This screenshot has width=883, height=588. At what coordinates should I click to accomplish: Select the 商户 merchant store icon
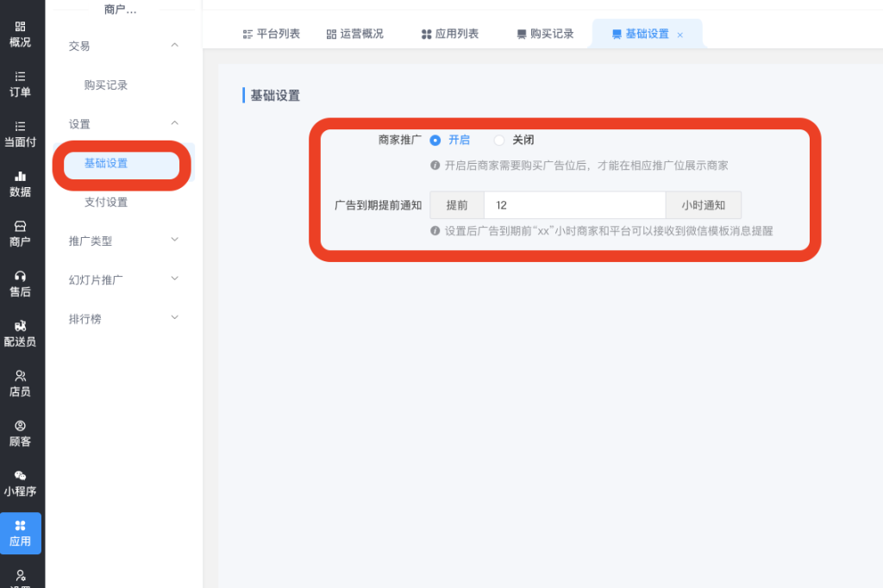20,226
